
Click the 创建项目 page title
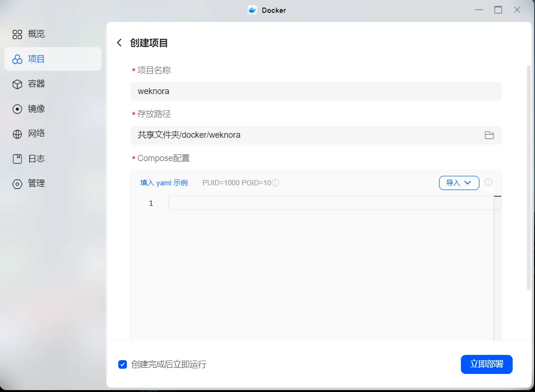coord(149,43)
